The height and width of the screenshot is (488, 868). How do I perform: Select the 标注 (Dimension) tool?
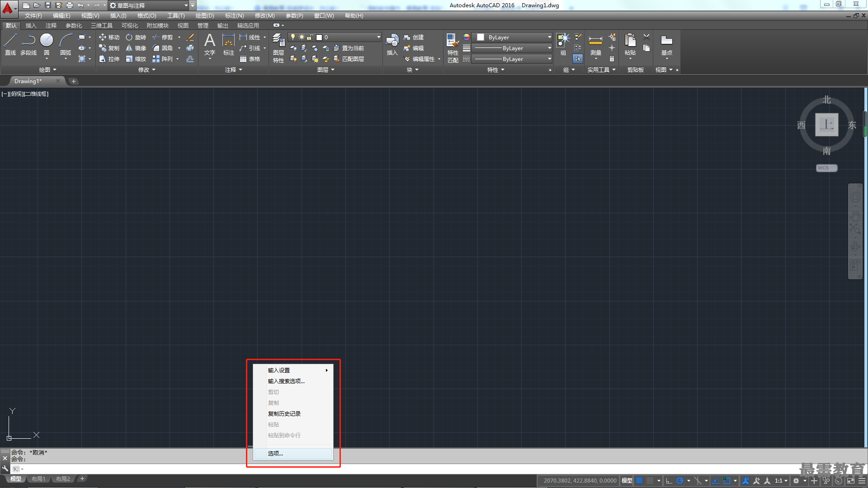click(229, 44)
